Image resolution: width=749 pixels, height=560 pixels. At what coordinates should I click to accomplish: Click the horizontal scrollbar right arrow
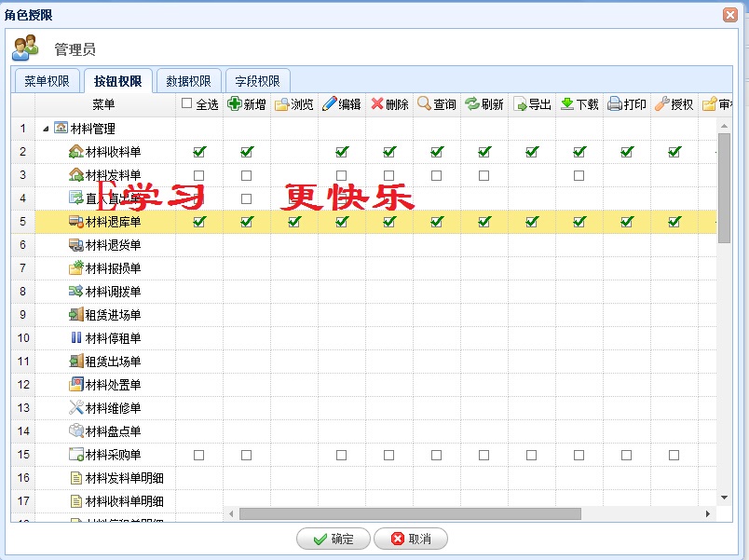(x=707, y=513)
